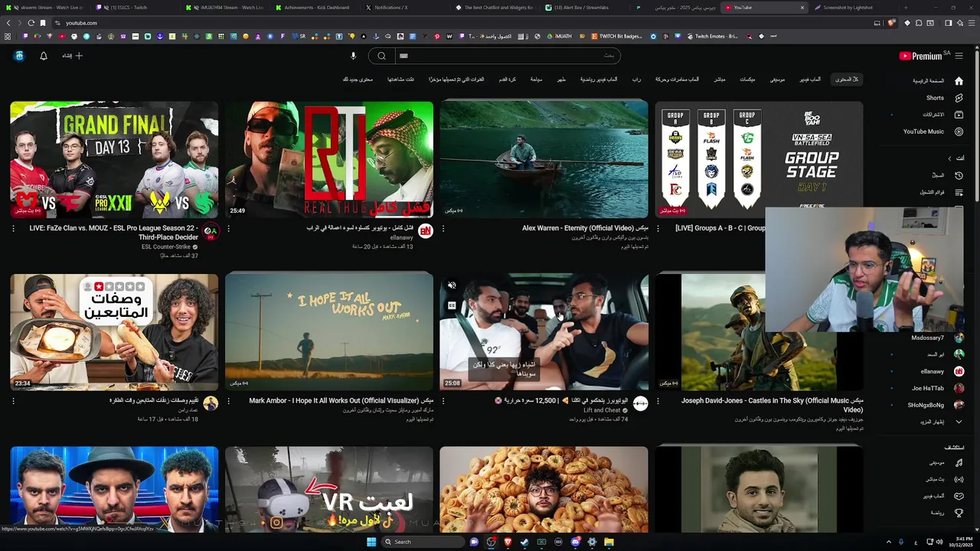Open the Lift and Cheat channel avatar
Screen dimensions: 980x551
point(640,403)
